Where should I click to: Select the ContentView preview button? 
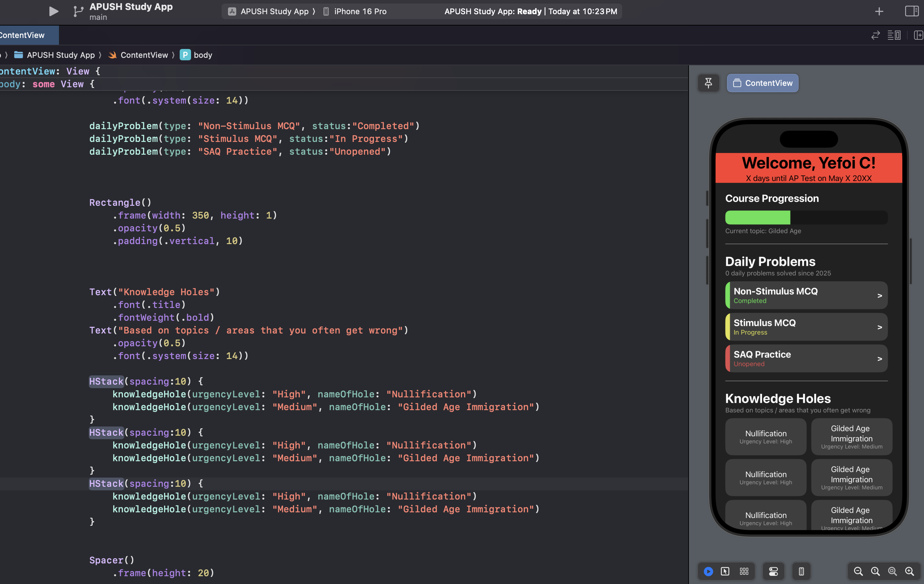[762, 83]
